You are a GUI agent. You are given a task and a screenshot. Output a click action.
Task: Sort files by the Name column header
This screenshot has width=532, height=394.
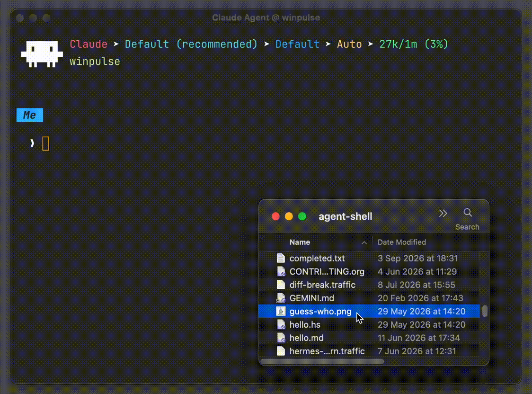(x=300, y=242)
